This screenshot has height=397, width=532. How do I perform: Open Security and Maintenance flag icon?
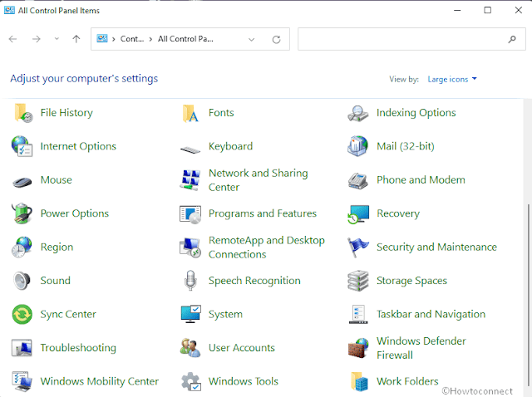click(x=357, y=248)
